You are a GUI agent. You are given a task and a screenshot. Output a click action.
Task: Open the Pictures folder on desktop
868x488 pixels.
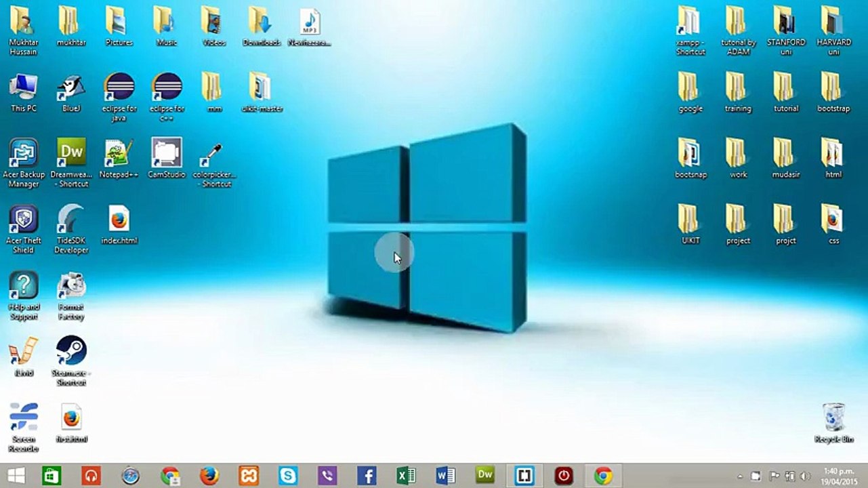tap(119, 26)
